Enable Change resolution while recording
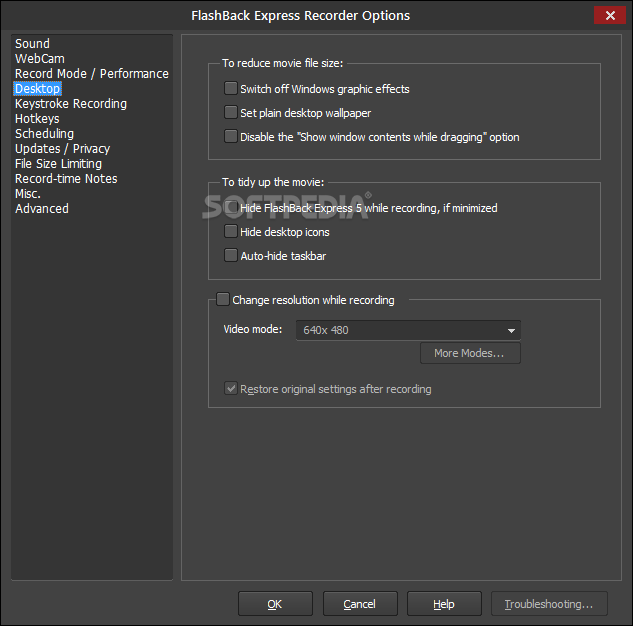 click(222, 299)
